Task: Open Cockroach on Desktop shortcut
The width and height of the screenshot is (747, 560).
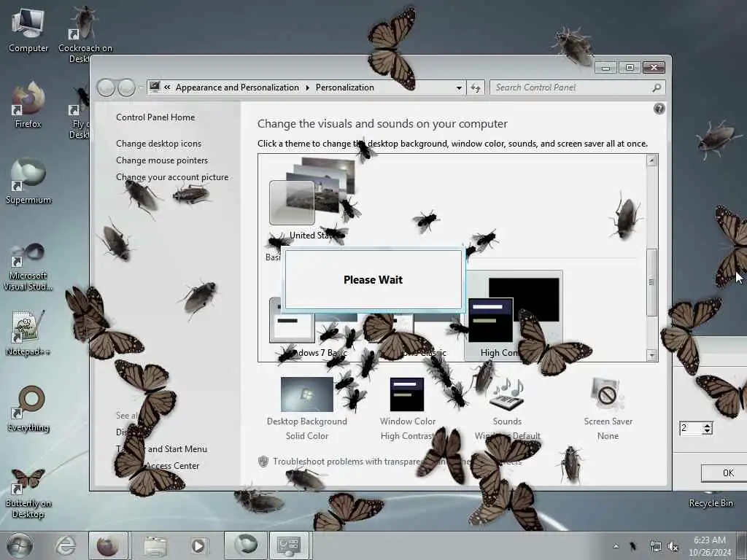Action: click(x=85, y=34)
